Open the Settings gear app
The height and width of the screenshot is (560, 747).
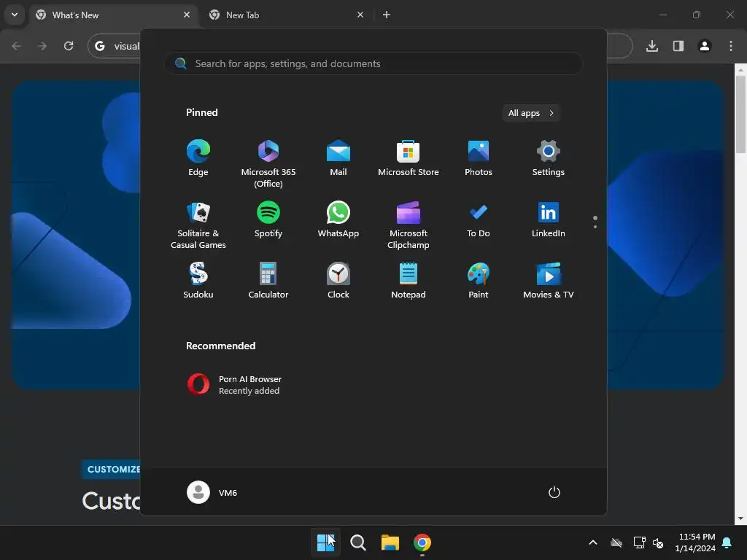[x=549, y=158]
